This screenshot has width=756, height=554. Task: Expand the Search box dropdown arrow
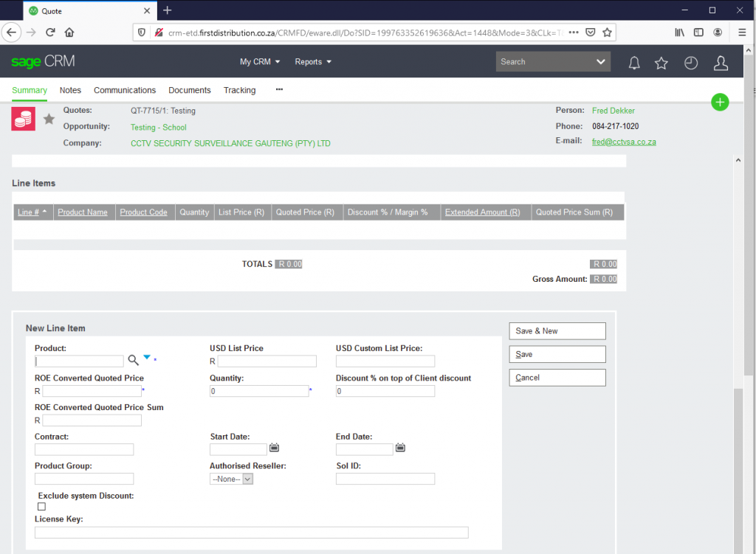[601, 62]
